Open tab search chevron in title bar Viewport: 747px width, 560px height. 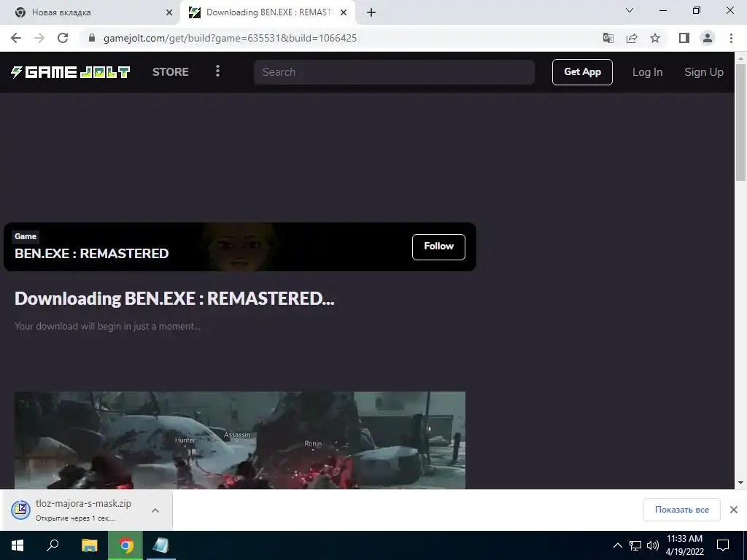[630, 10]
